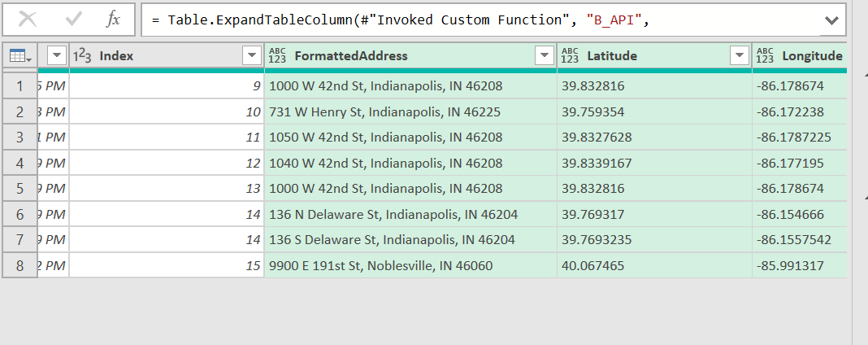
Task: Select row number 4
Action: 20,163
